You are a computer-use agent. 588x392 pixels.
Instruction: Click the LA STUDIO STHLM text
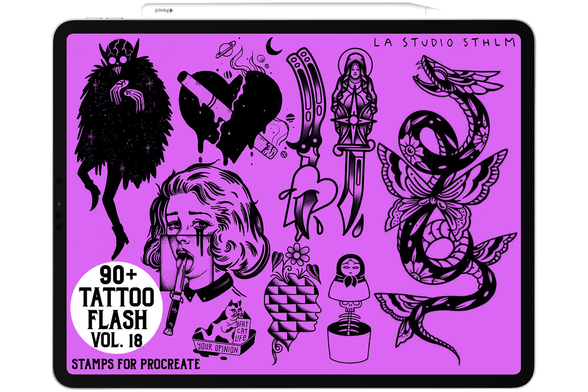[x=444, y=43]
